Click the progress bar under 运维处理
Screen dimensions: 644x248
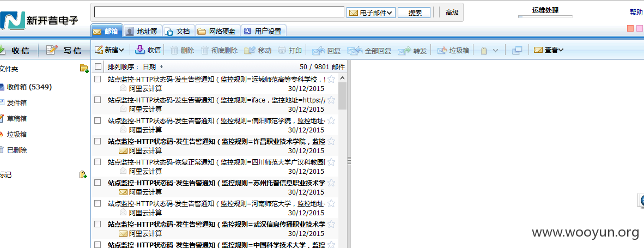click(545, 17)
